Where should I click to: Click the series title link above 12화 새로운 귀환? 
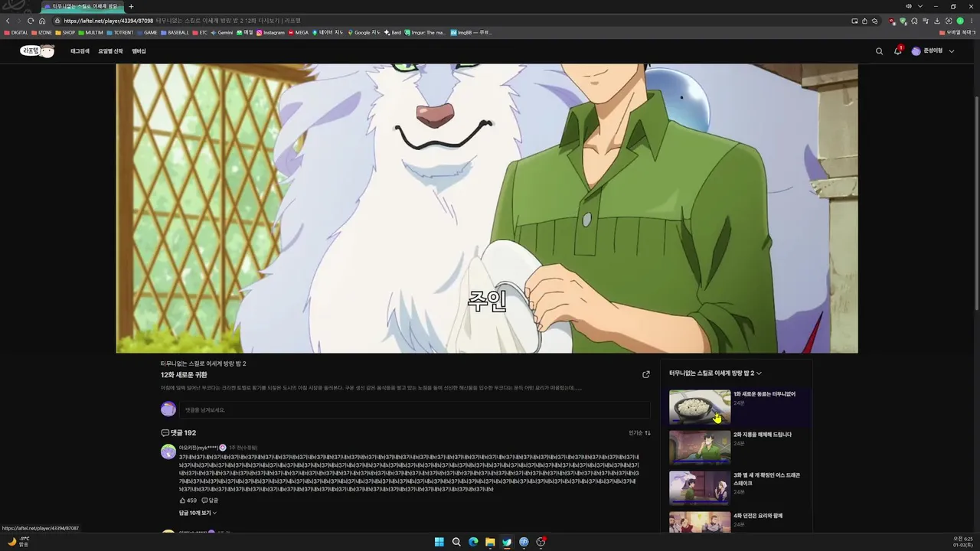(203, 364)
